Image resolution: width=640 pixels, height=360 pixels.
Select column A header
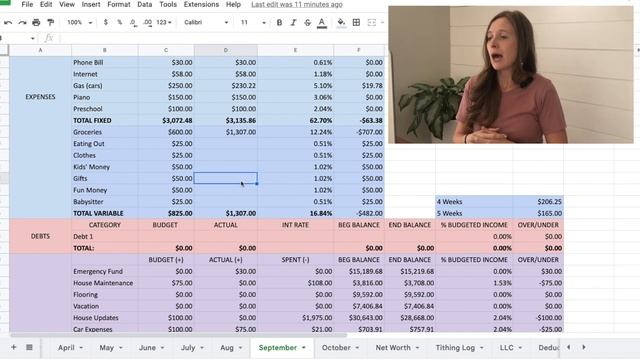(x=40, y=50)
